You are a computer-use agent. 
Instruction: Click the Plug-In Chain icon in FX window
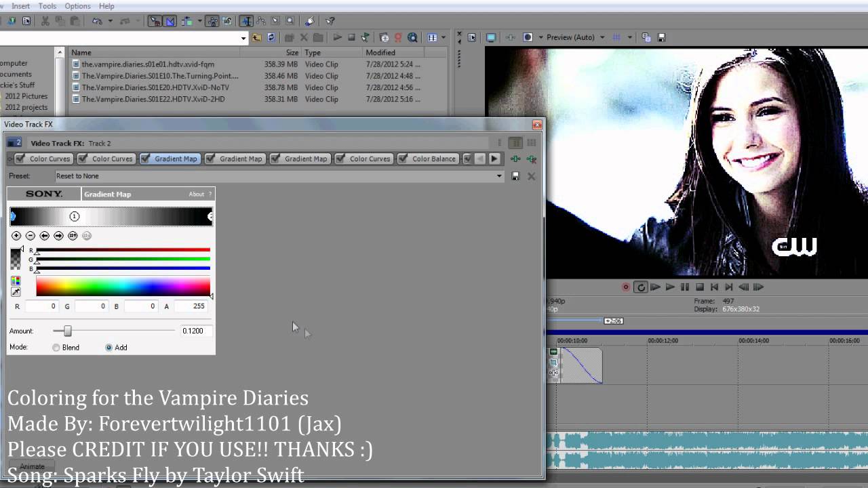(515, 159)
